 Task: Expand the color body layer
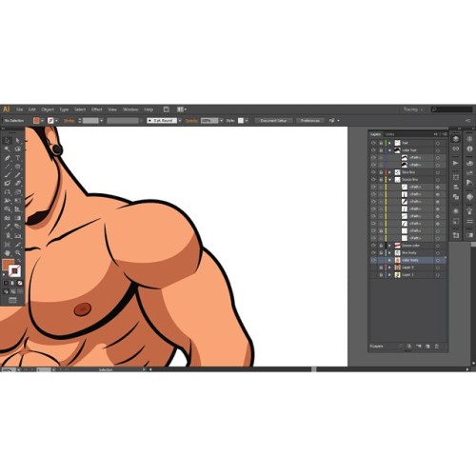(390, 260)
